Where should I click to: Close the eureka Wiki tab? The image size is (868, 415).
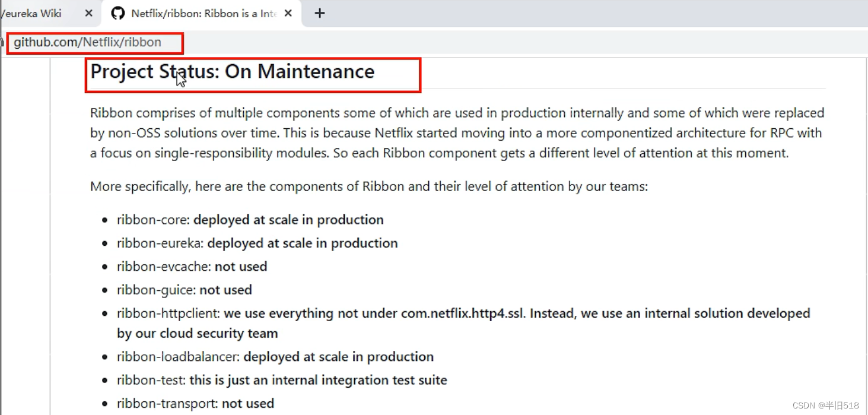[x=88, y=13]
